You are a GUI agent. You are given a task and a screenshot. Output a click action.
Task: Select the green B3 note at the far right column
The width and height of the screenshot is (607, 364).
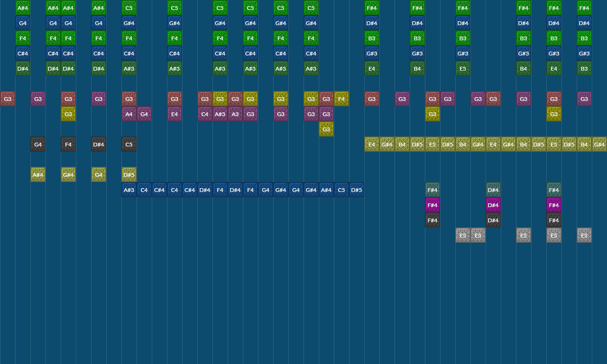click(x=584, y=68)
